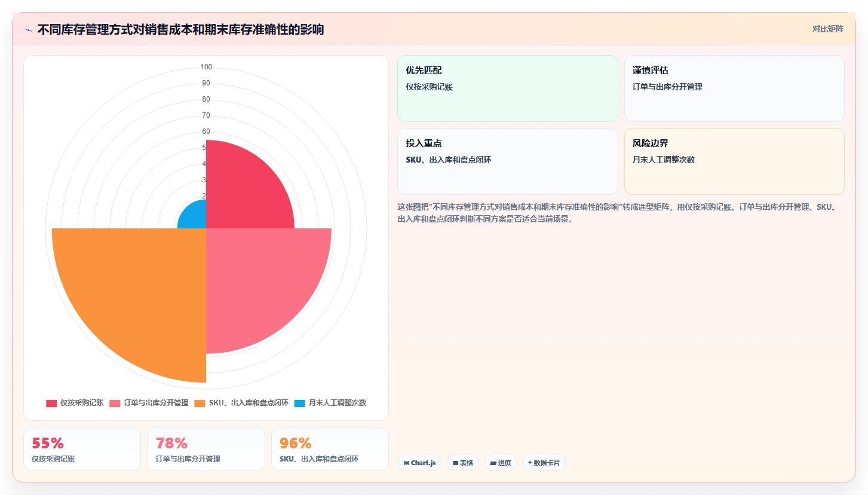Select the 96% SKU stat card
868x495 pixels.
330,449
